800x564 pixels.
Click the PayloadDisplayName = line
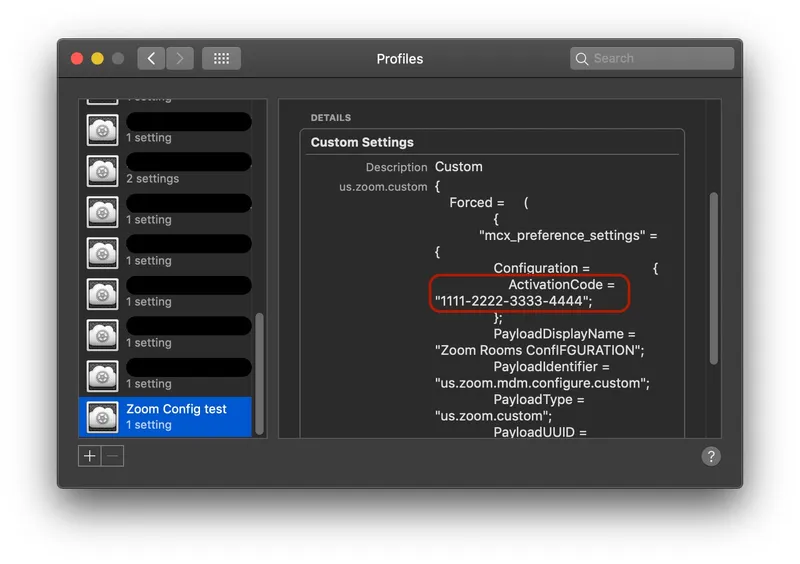[x=564, y=334]
